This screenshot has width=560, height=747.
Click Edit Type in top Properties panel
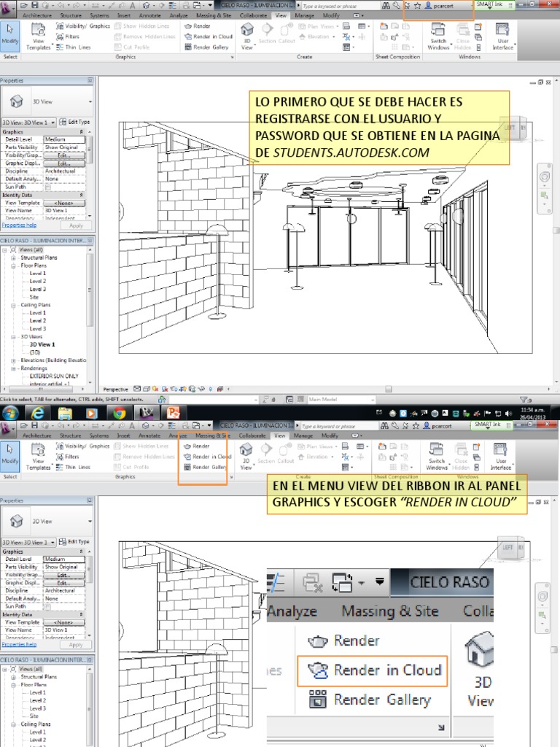click(74, 122)
